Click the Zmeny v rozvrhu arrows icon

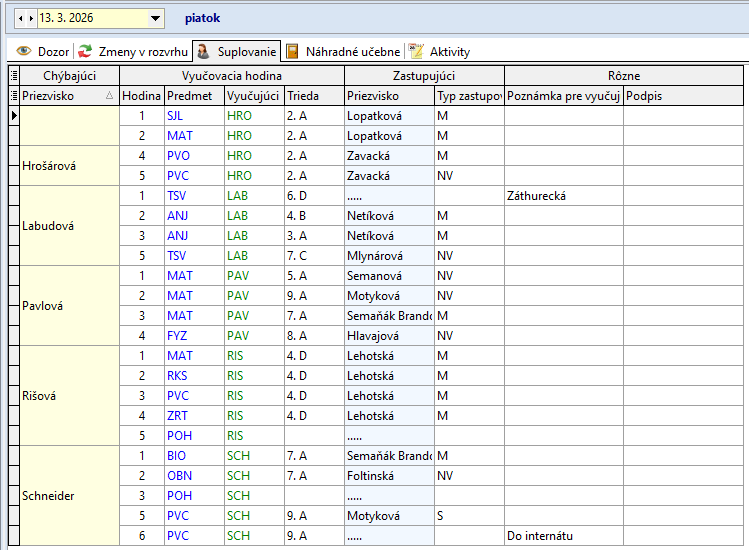tap(86, 51)
